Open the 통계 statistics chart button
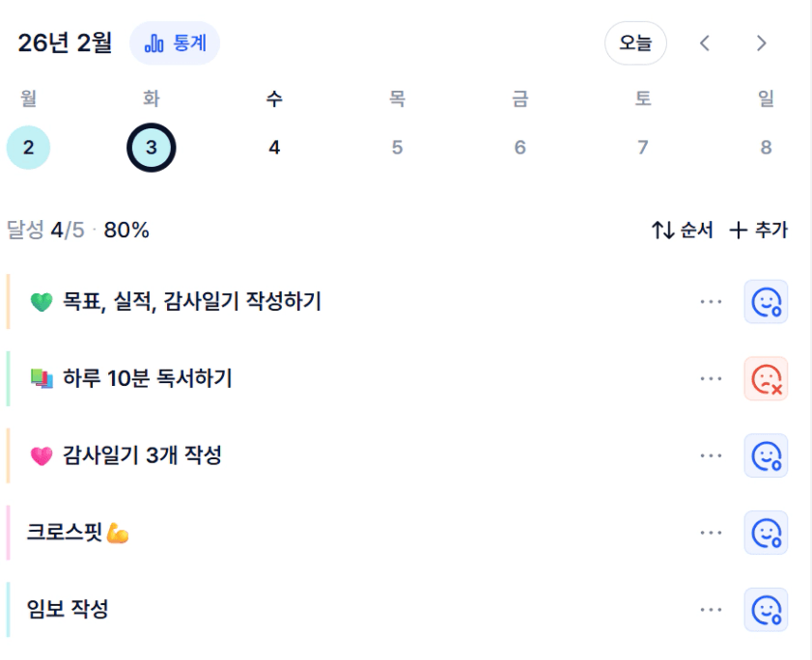Image resolution: width=812 pixels, height=660 pixels. 175,43
